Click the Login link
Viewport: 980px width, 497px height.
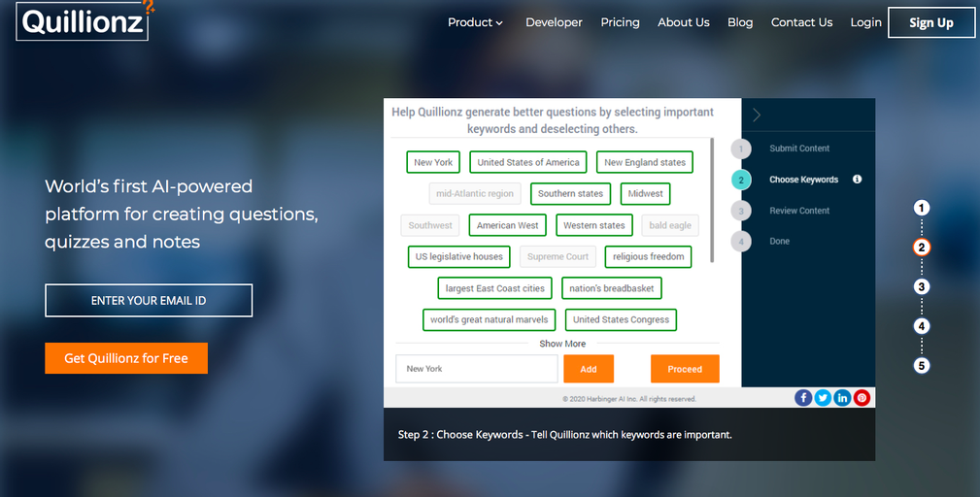[x=865, y=22]
